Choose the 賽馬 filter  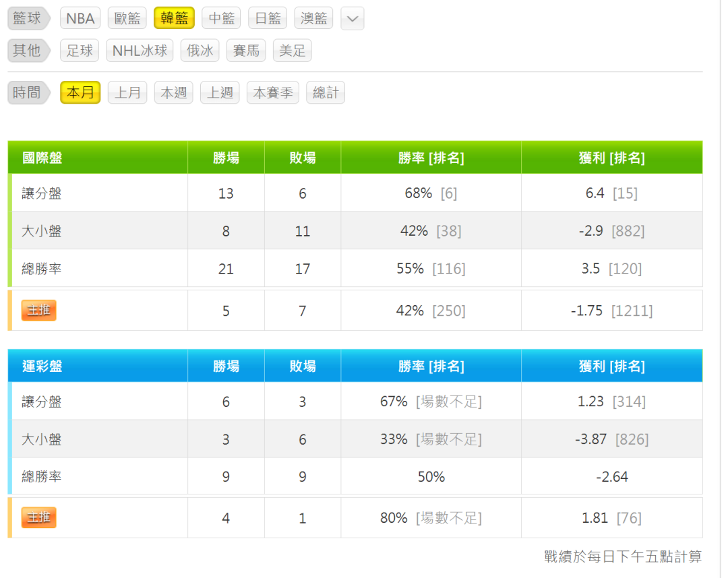pos(246,51)
